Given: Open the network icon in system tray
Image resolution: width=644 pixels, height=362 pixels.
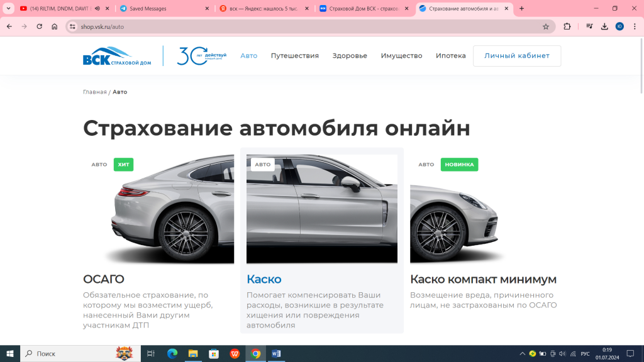Looking at the screenshot, I should click(573, 354).
